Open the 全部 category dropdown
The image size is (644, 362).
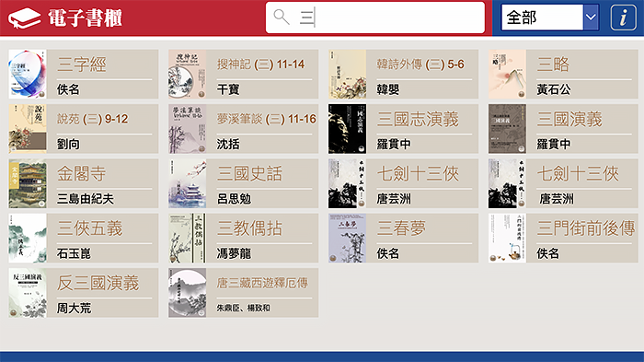pos(550,18)
